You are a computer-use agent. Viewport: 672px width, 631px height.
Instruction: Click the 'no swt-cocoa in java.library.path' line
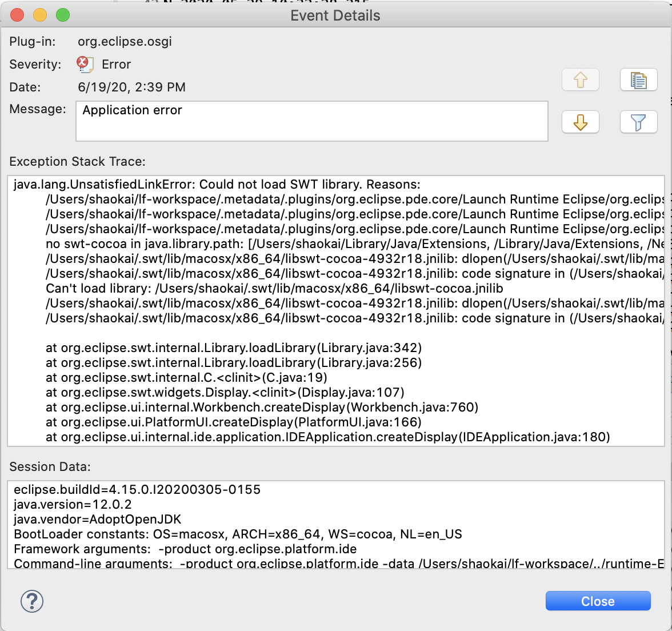click(355, 244)
